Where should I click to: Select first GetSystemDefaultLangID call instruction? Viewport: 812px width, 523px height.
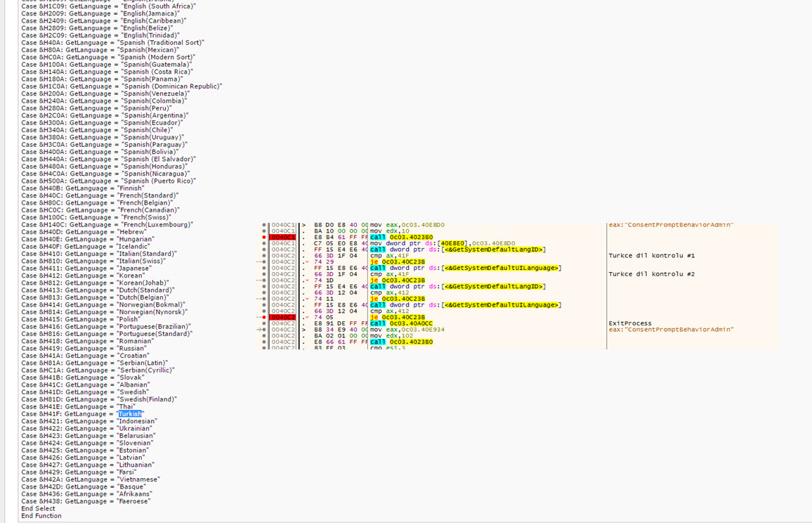tap(457, 250)
